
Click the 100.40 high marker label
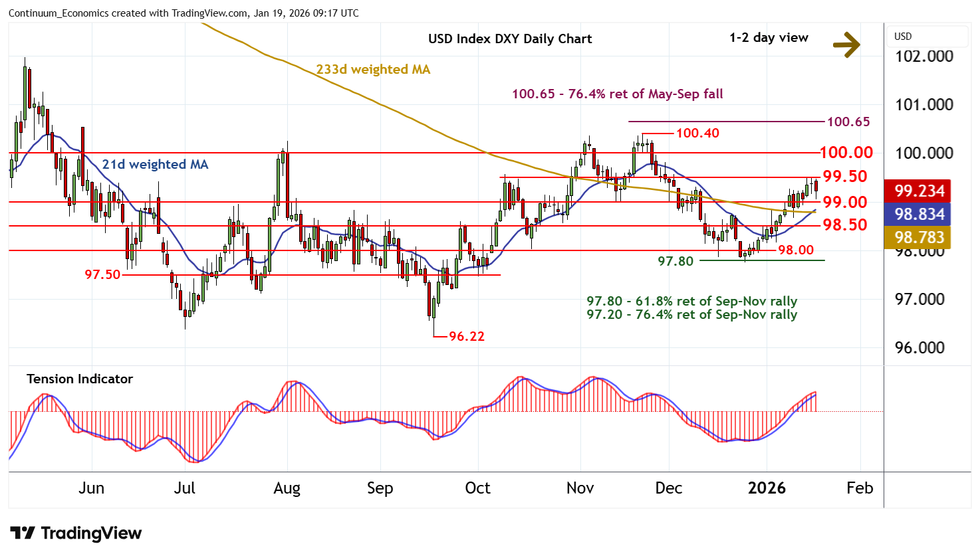click(x=697, y=134)
